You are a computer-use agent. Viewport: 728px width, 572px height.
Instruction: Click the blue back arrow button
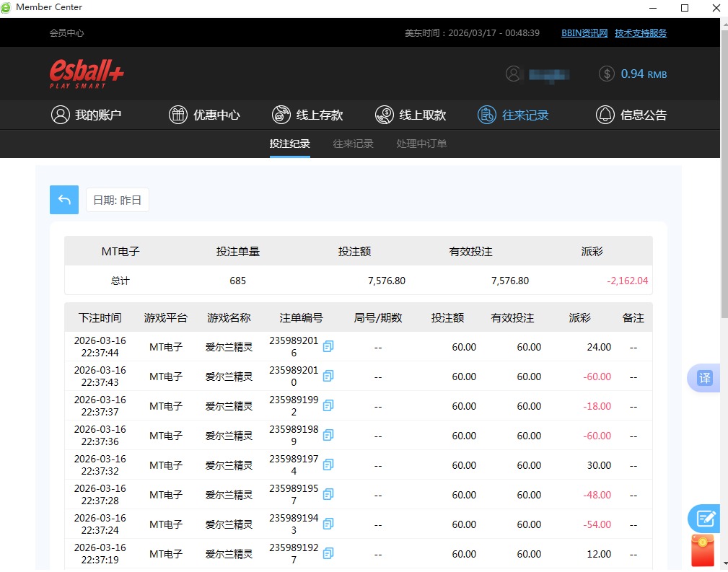(64, 200)
